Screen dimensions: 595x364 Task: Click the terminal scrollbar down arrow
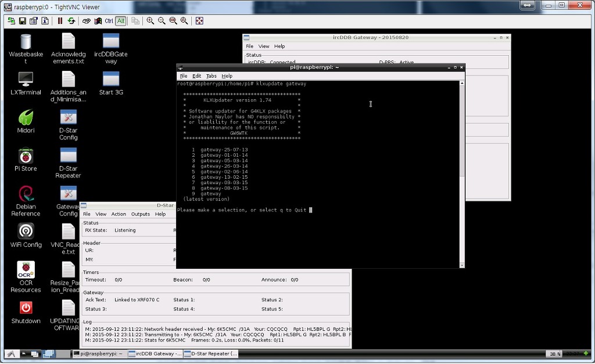462,265
